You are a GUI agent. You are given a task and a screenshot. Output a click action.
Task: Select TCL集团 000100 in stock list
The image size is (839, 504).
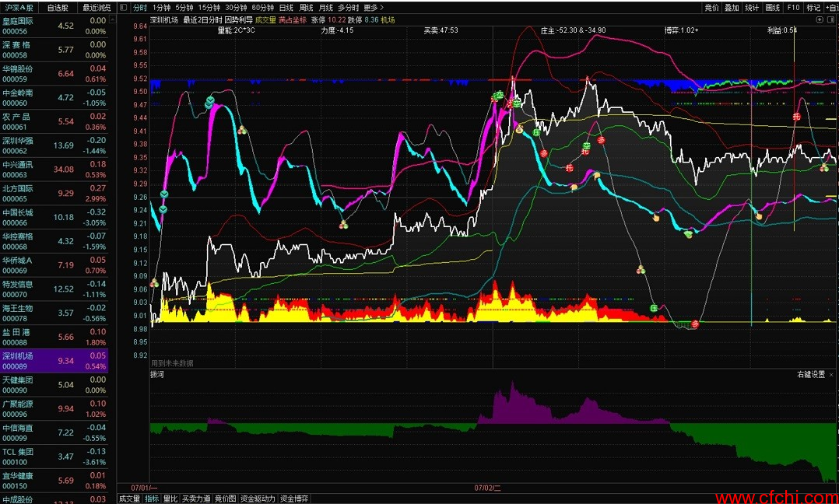54,457
